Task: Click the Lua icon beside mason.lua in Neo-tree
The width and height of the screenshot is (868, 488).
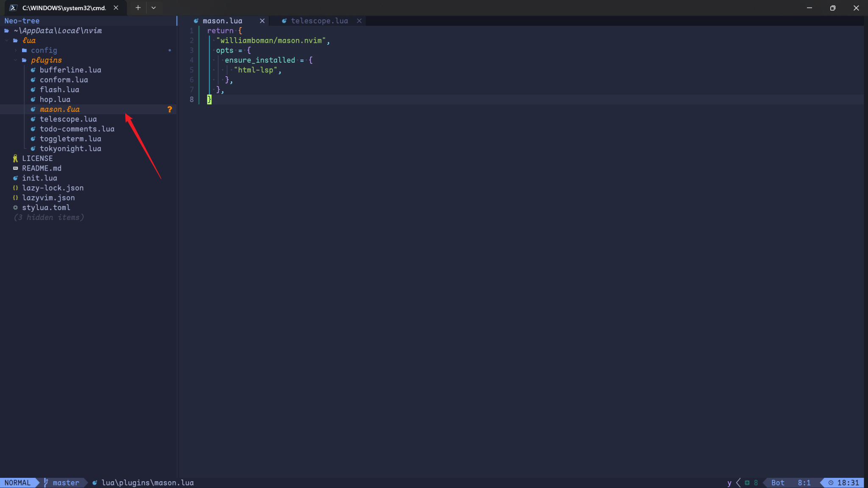Action: pyautogui.click(x=33, y=109)
